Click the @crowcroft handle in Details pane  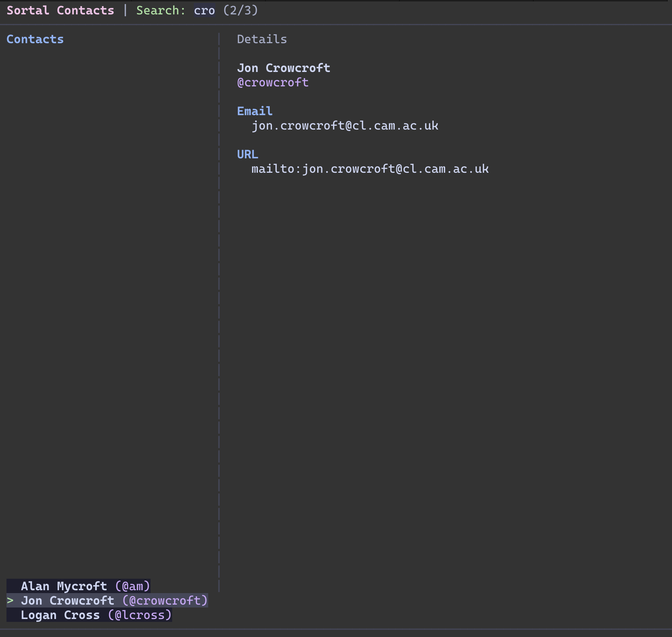coord(273,82)
